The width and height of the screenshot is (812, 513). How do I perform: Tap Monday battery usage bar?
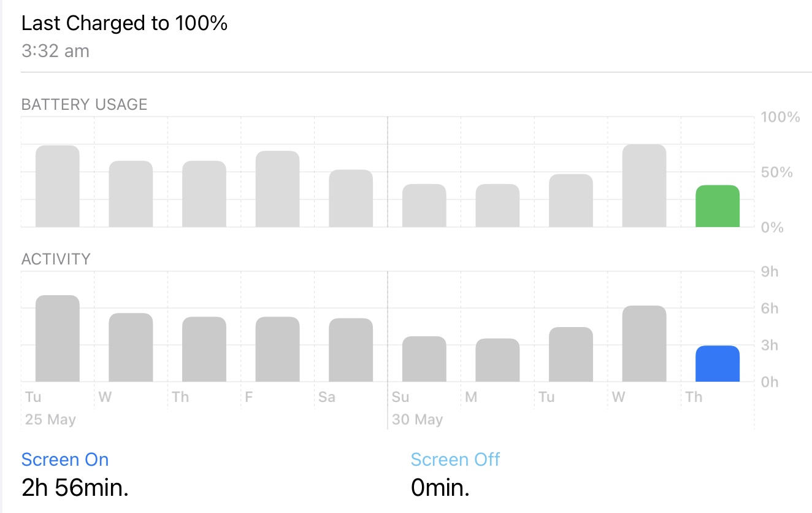[497, 206]
